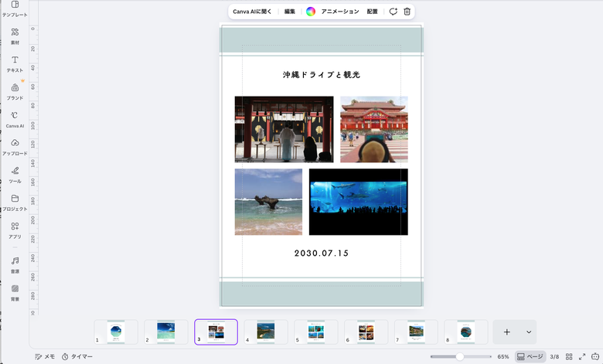This screenshot has height=364, width=603.
Task: Click the add comment icon
Action: click(393, 12)
